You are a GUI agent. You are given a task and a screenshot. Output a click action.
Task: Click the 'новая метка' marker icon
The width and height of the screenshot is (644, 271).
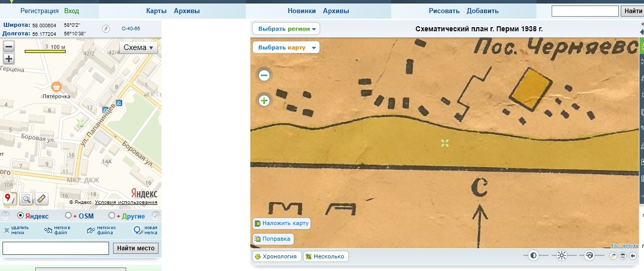pyautogui.click(x=137, y=230)
